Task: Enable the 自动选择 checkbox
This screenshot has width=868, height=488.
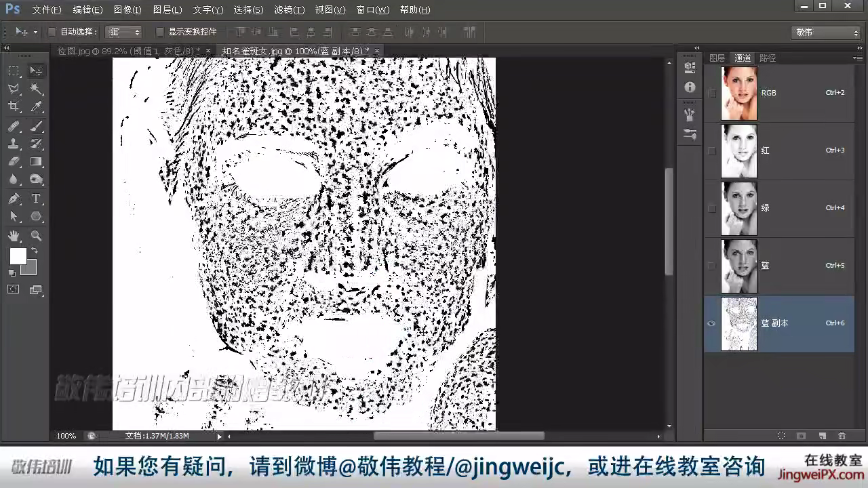Action: point(52,32)
